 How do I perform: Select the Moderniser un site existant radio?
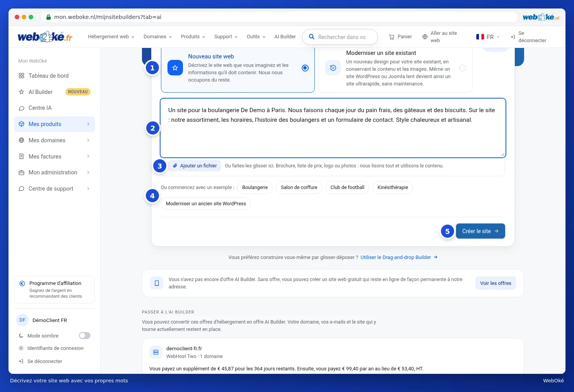463,68
